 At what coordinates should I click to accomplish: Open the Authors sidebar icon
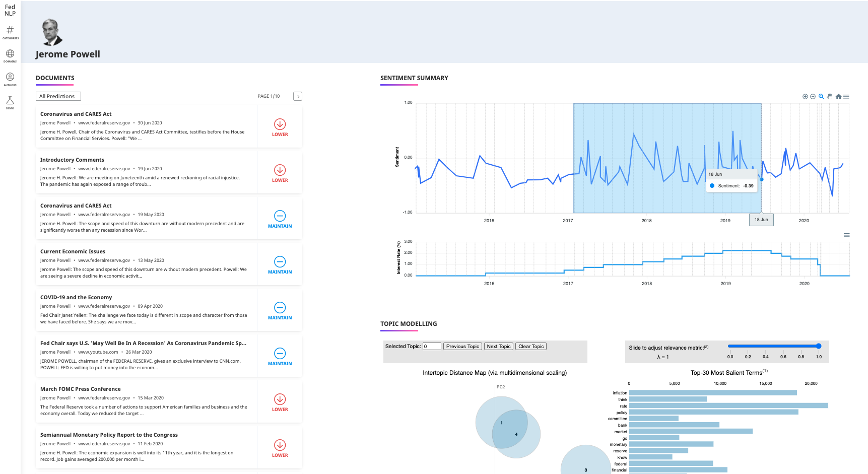pyautogui.click(x=10, y=77)
